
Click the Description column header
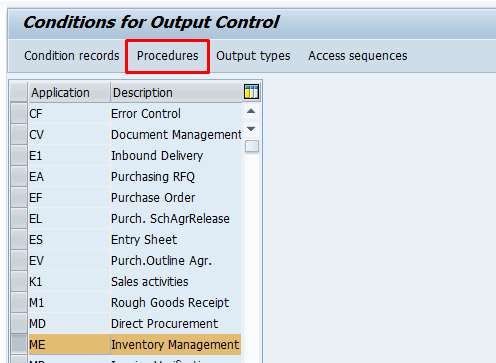177,92
